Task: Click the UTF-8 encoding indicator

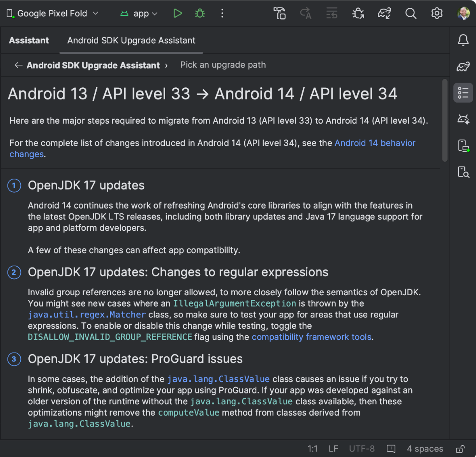Action: coord(362,449)
